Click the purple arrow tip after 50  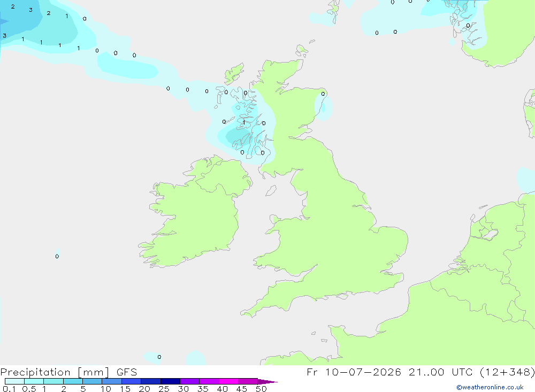(x=267, y=382)
